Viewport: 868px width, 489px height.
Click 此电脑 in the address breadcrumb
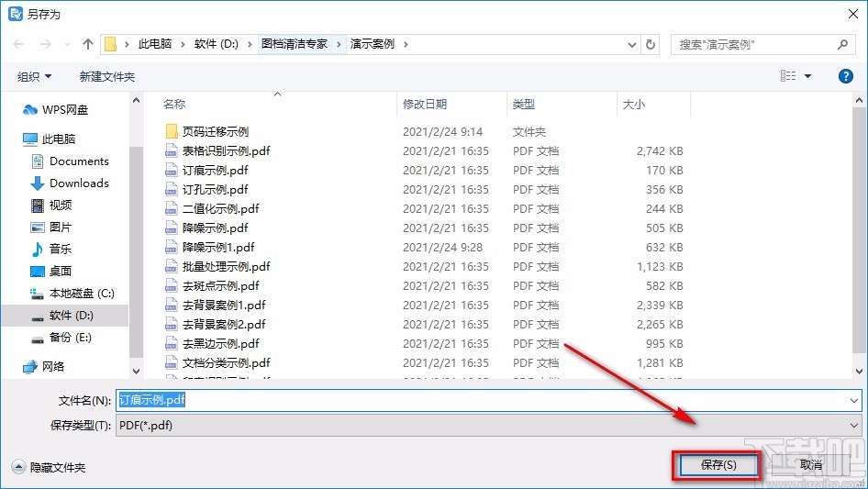[155, 44]
